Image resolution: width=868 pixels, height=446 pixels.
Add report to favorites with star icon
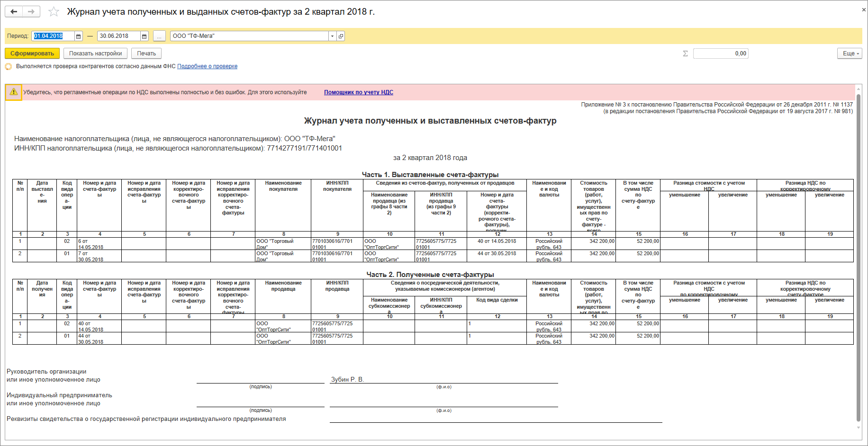tap(54, 12)
